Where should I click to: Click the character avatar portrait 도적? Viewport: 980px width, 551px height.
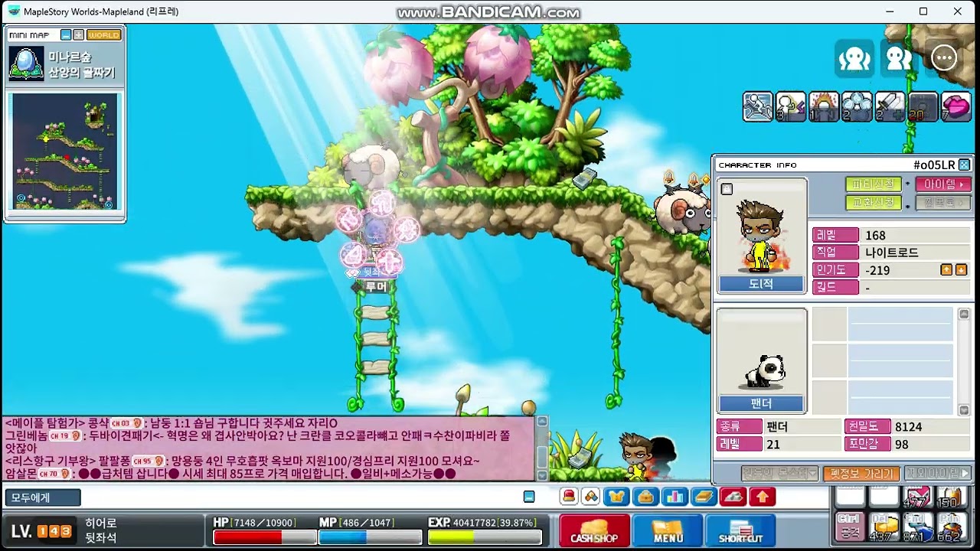coord(762,236)
